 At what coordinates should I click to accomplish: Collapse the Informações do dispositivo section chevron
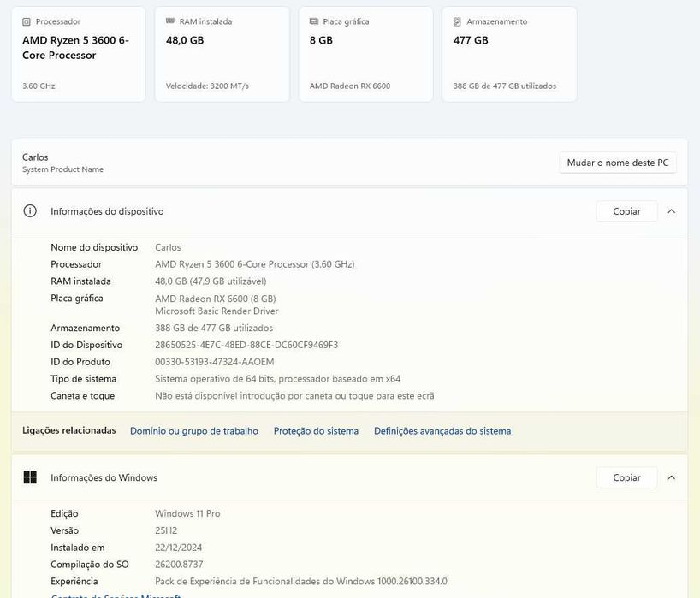(672, 211)
